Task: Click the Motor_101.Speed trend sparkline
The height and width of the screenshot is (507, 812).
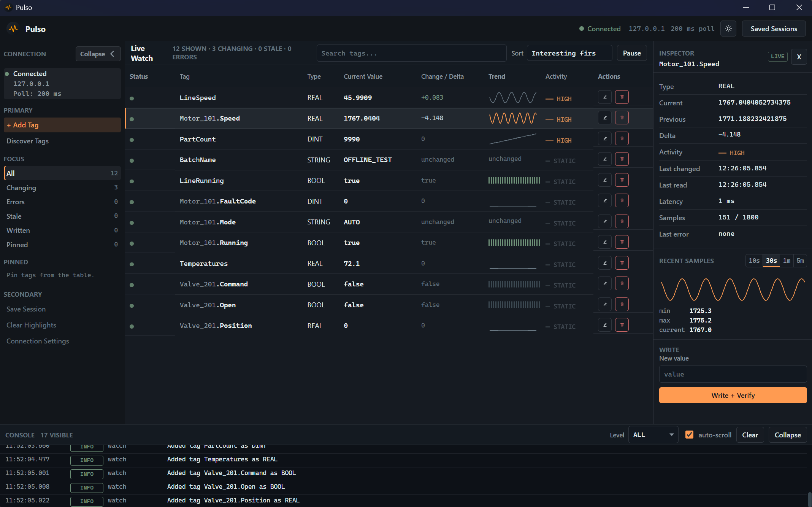Action: (513, 118)
